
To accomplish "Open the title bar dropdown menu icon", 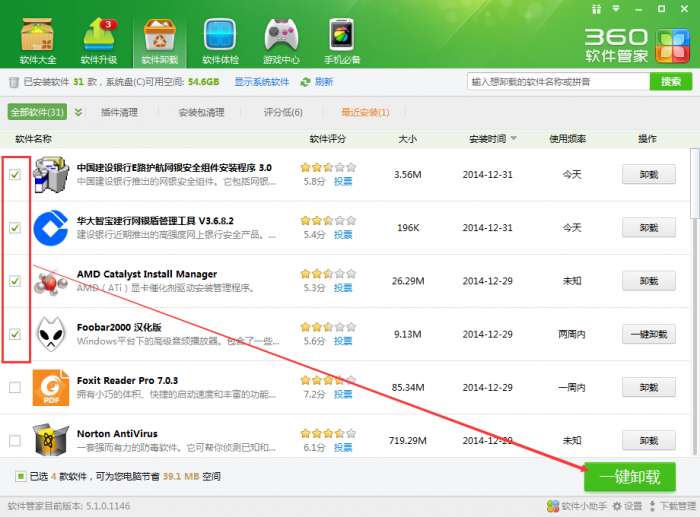I will (x=617, y=8).
